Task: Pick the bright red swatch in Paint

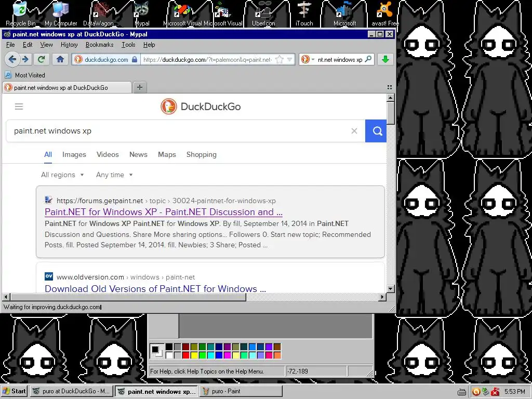Action: 185,355
